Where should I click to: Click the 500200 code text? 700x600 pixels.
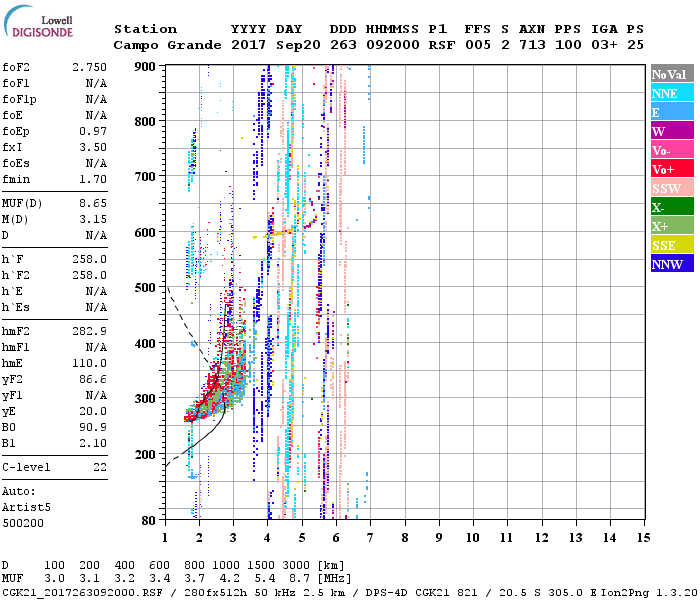click(x=23, y=523)
